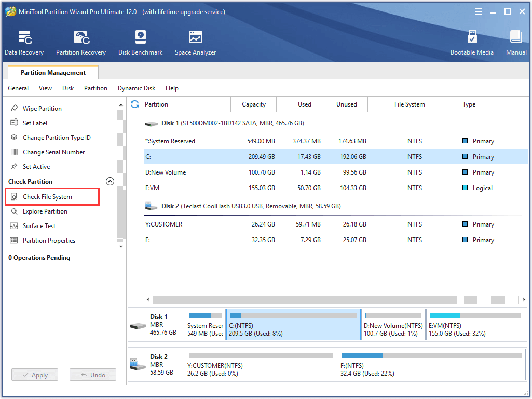The width and height of the screenshot is (532, 399).
Task: Launch Partition Recovery
Action: point(80,42)
